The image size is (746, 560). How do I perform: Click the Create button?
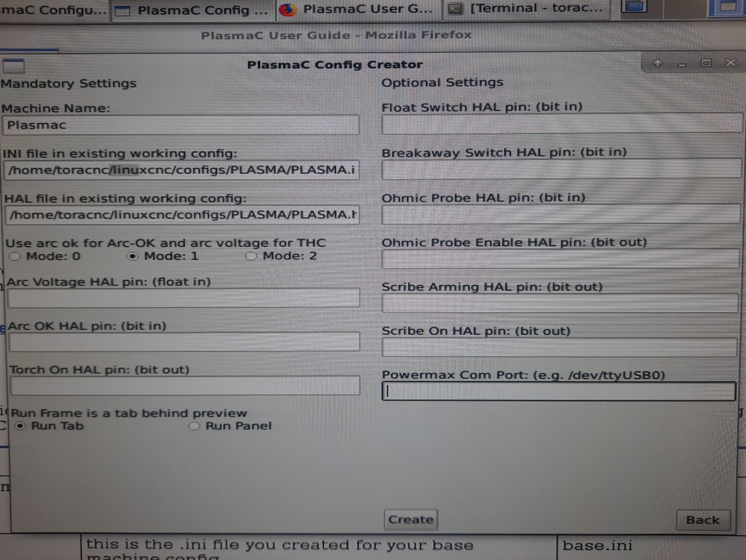(x=411, y=519)
